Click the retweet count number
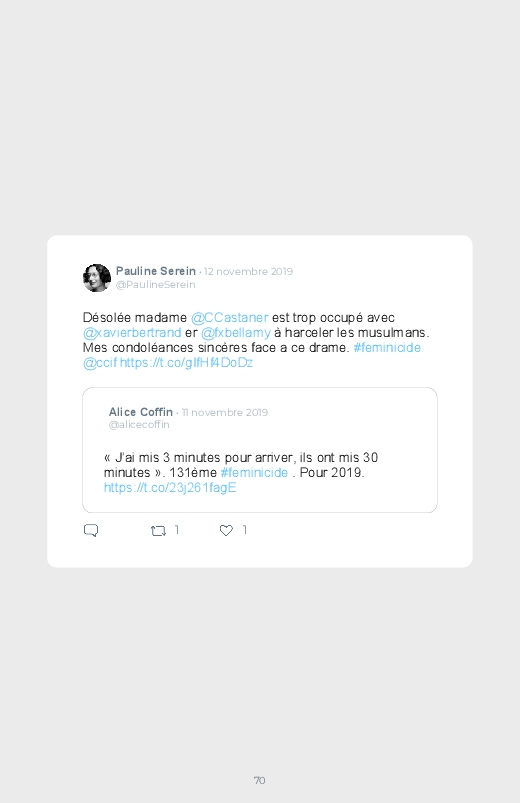 pyautogui.click(x=177, y=530)
